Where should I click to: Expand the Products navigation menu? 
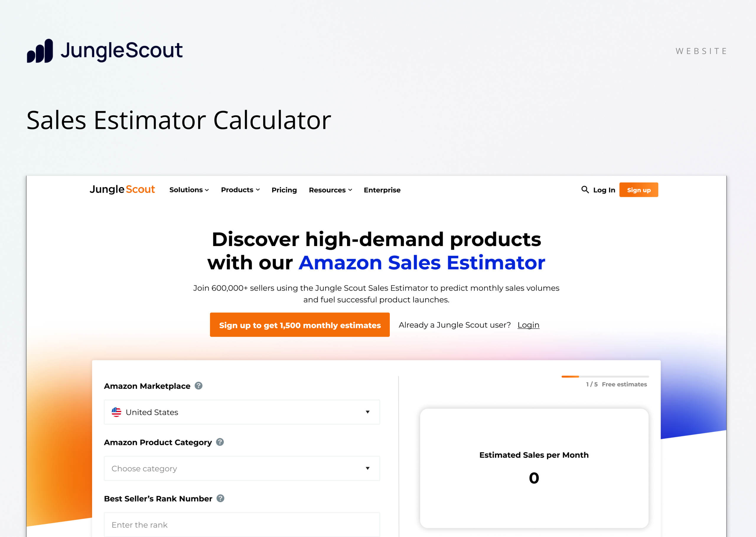(240, 190)
